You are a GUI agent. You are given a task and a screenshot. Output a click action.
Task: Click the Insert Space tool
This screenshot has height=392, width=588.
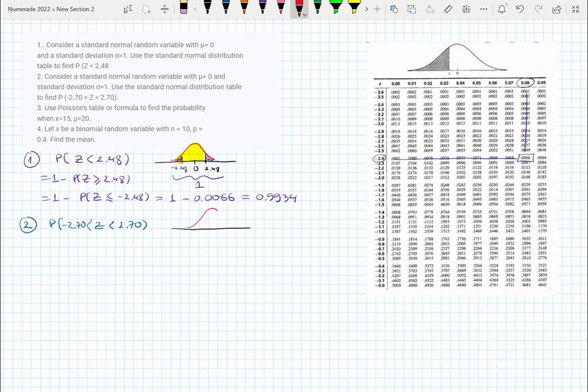pyautogui.click(x=165, y=9)
